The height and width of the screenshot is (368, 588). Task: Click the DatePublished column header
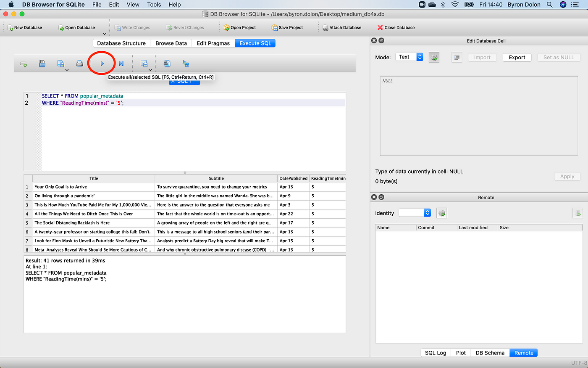pos(293,178)
